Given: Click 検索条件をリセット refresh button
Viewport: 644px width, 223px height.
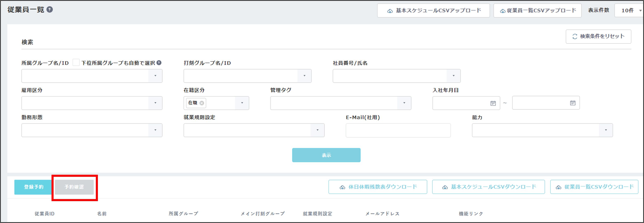Looking at the screenshot, I should [x=598, y=37].
